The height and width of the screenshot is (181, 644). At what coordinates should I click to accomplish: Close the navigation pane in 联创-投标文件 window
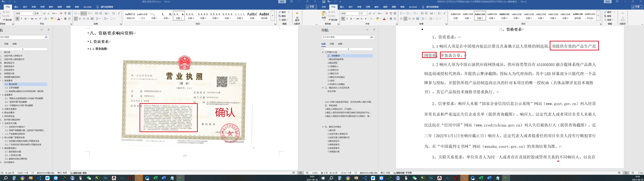coord(49,30)
